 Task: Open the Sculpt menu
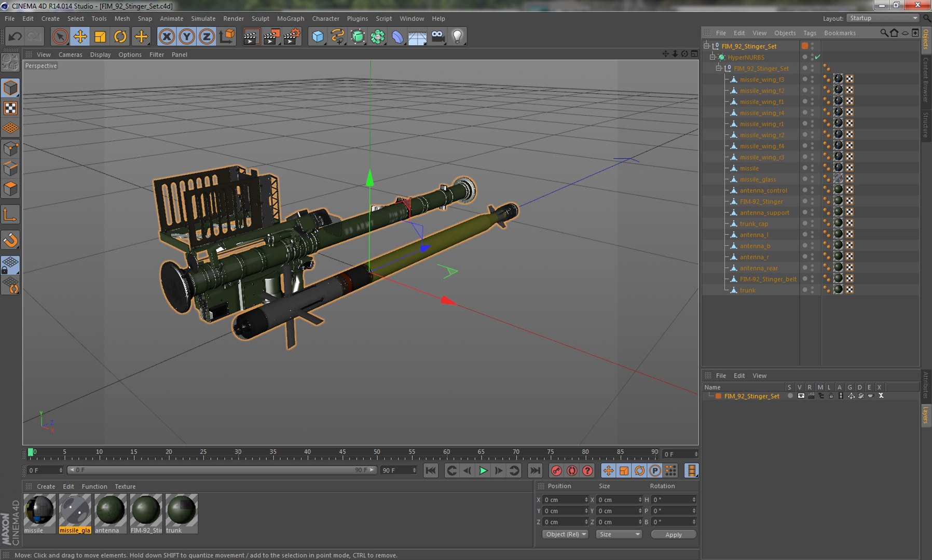tap(261, 18)
